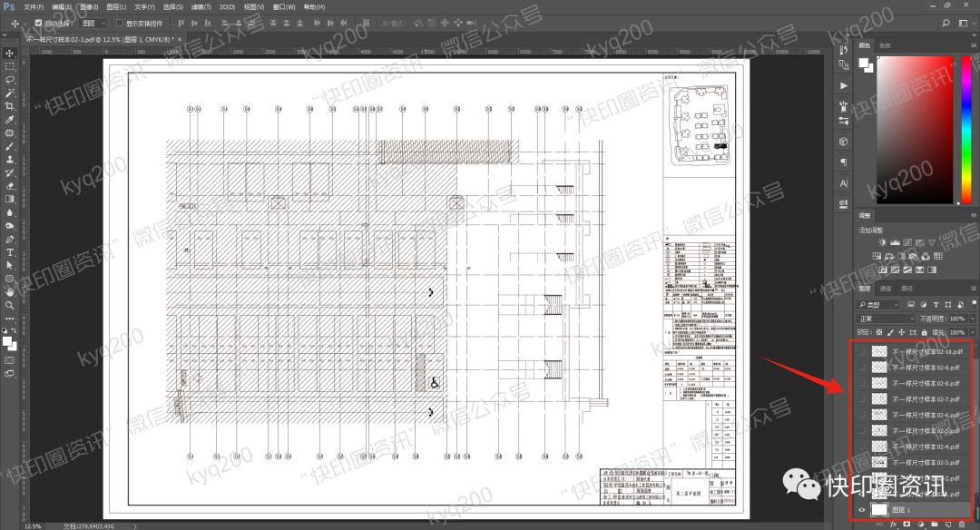Select the Dodge tool
The width and height of the screenshot is (980, 530).
pyautogui.click(x=9, y=226)
